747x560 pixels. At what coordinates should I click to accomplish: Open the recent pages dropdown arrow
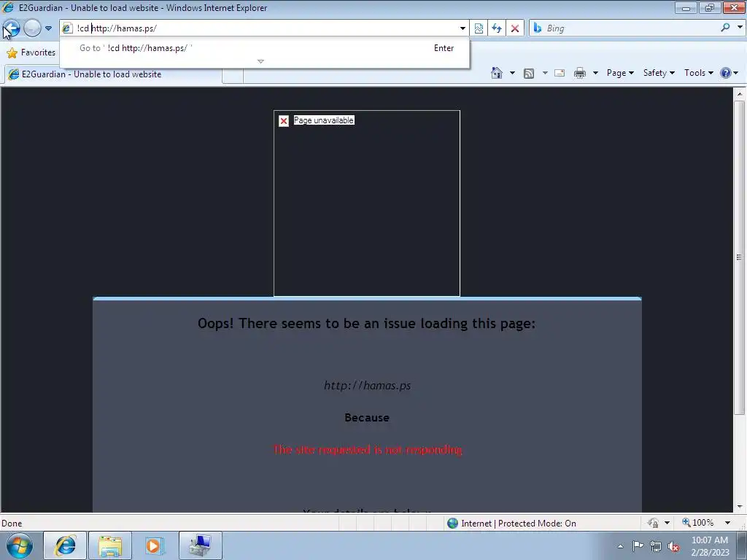pyautogui.click(x=48, y=28)
